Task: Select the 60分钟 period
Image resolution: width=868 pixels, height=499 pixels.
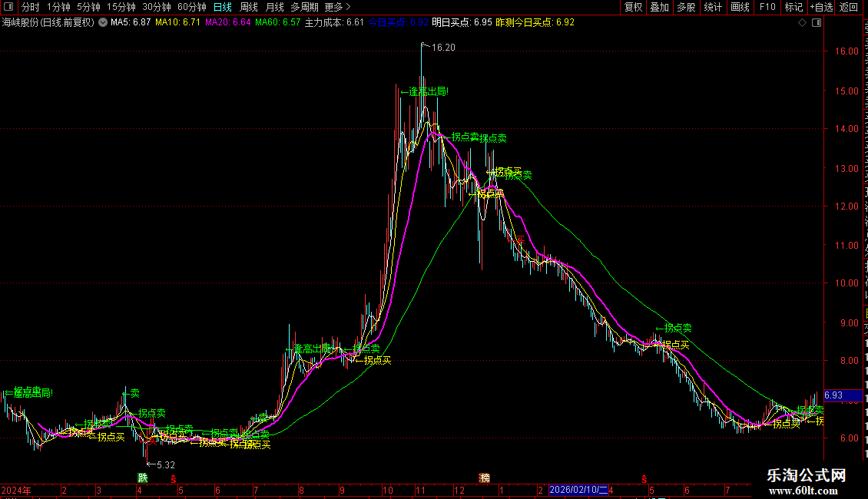Action: click(x=191, y=7)
